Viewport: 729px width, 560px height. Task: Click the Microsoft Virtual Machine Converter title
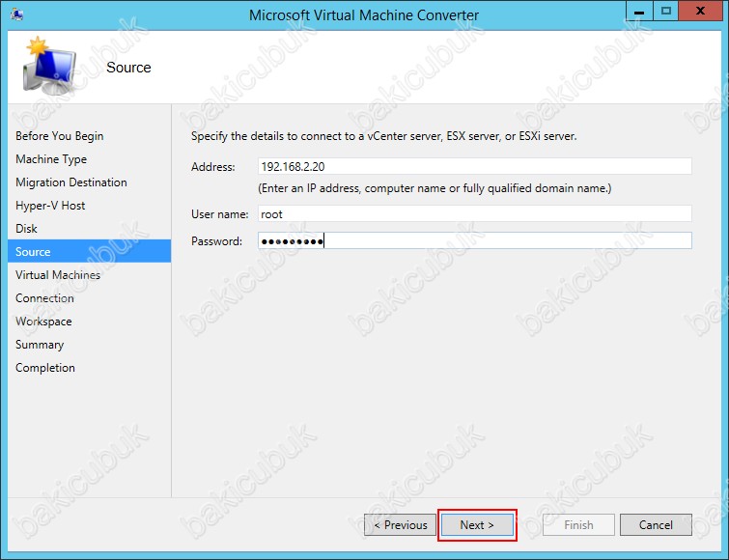click(364, 15)
